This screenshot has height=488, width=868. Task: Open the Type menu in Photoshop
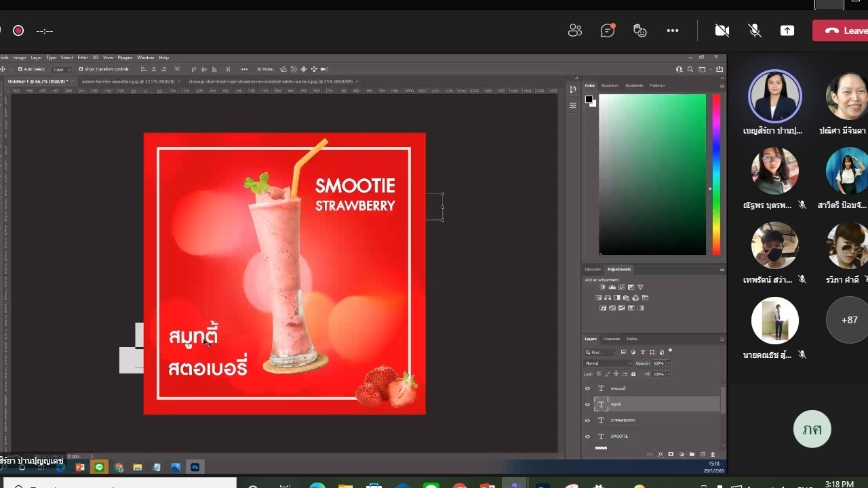click(51, 58)
